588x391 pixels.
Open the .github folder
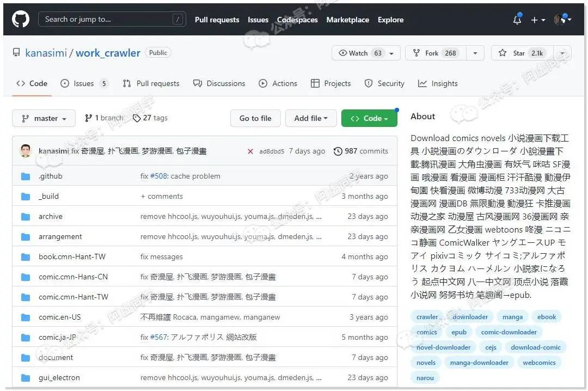(50, 176)
